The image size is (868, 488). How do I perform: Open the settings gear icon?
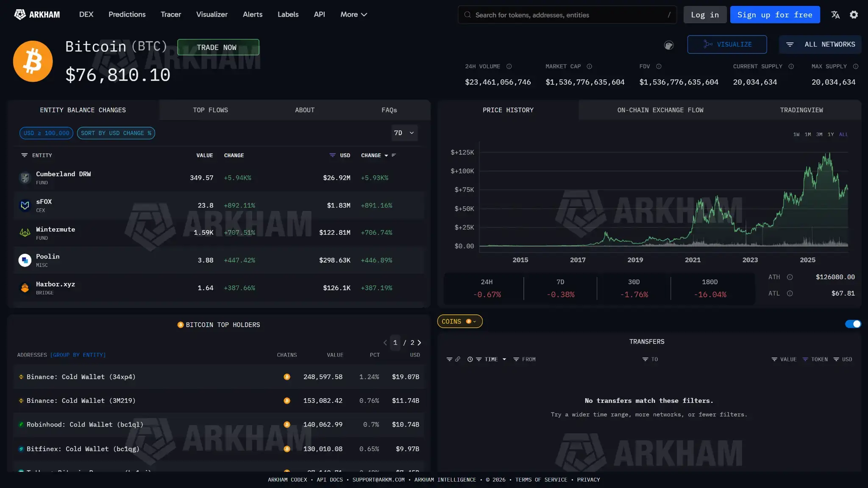coord(854,15)
